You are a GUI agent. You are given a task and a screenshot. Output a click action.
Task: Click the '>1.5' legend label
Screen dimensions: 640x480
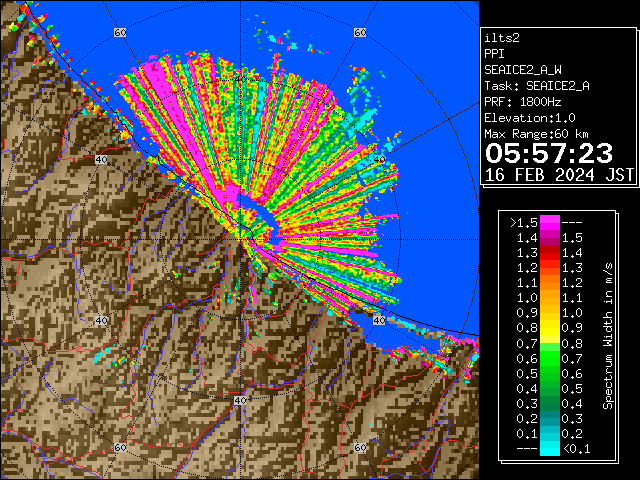524,223
